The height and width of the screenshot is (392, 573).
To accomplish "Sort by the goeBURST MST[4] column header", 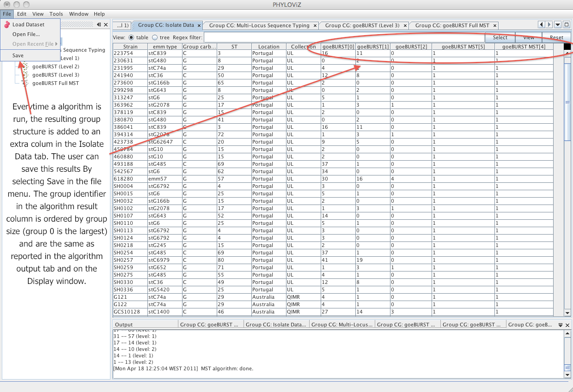I will pos(524,47).
